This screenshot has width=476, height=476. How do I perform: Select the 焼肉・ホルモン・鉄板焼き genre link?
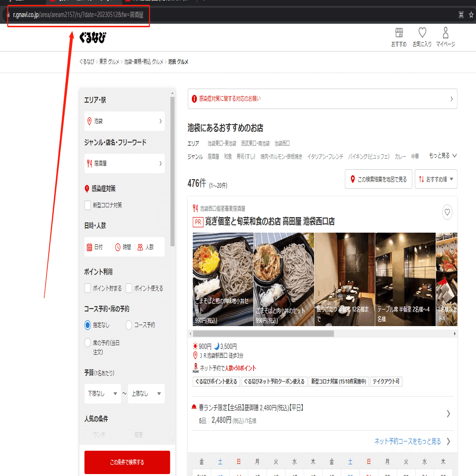(x=281, y=156)
